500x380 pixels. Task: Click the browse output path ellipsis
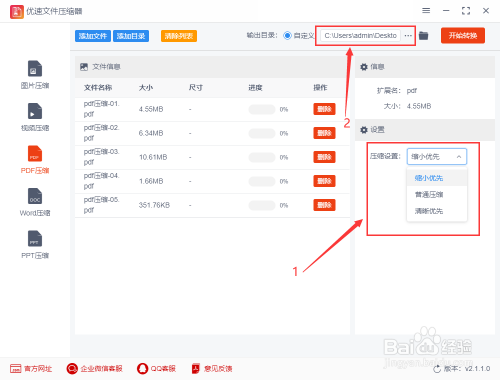coord(408,35)
